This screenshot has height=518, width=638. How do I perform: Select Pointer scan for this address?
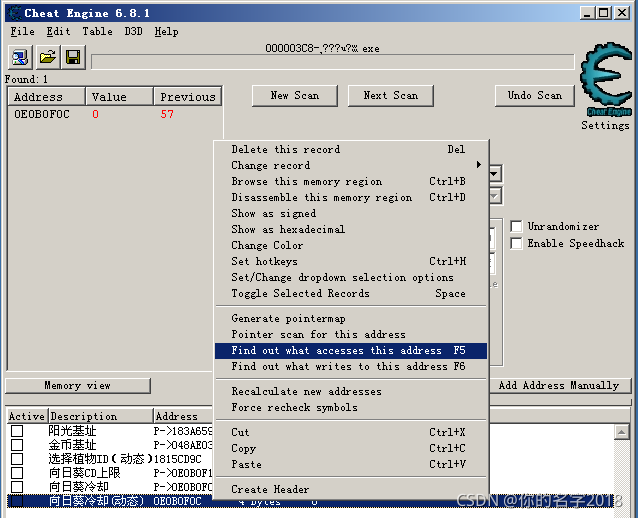point(351,334)
